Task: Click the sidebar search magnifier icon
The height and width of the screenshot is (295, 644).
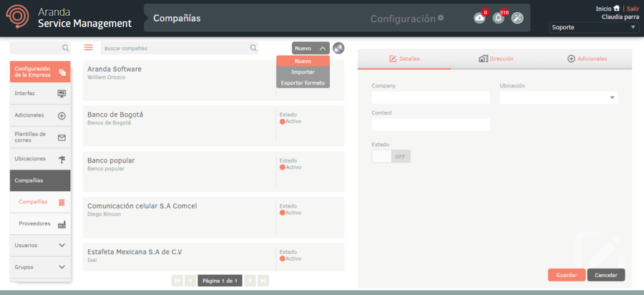Action: pyautogui.click(x=65, y=48)
